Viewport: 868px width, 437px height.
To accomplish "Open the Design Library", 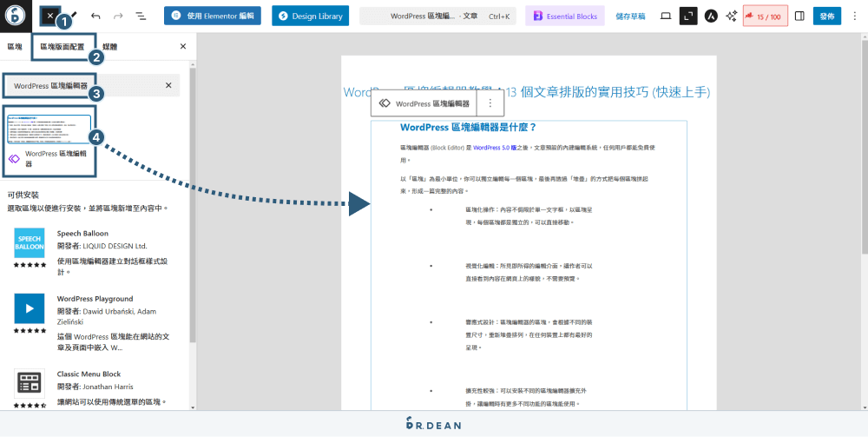I will [x=310, y=16].
